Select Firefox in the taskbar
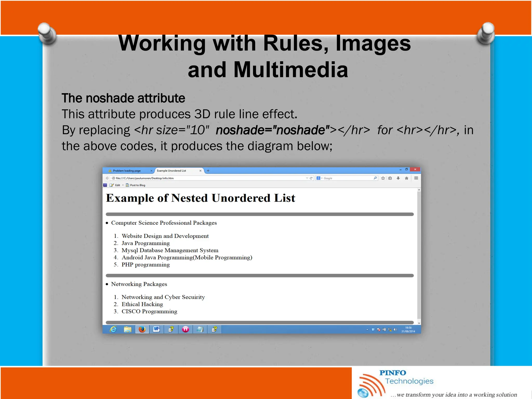 pos(142,329)
